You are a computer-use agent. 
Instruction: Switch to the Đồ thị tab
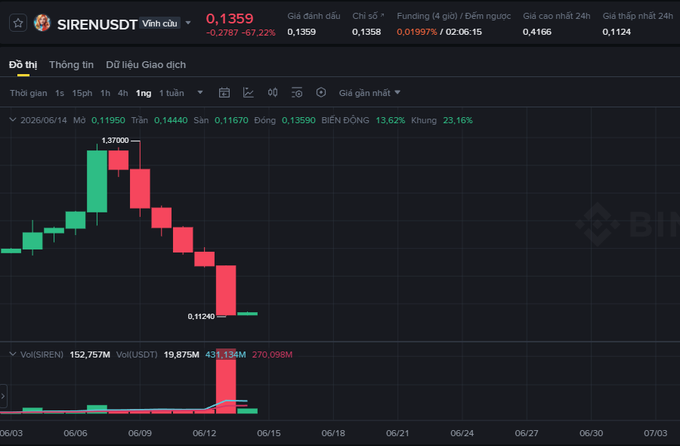pyautogui.click(x=23, y=65)
